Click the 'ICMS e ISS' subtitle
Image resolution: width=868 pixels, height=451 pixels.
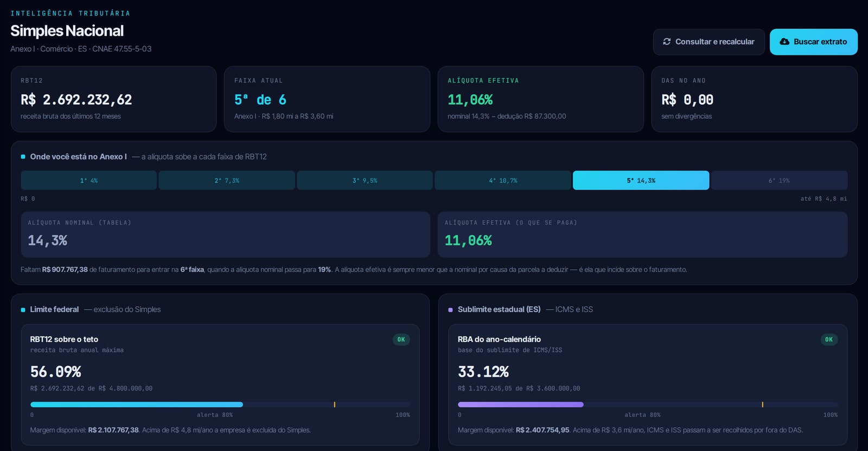(x=574, y=309)
